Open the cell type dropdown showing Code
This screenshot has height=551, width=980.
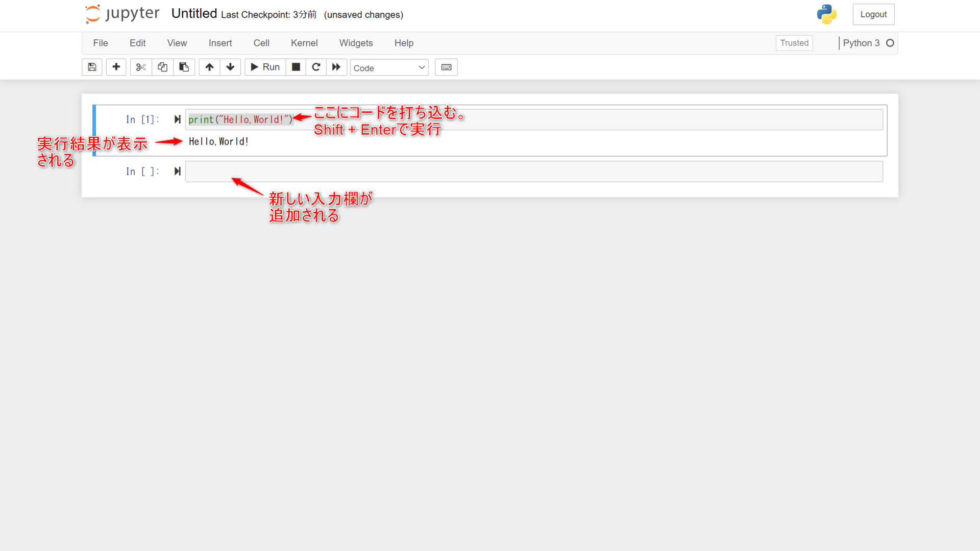(x=389, y=68)
